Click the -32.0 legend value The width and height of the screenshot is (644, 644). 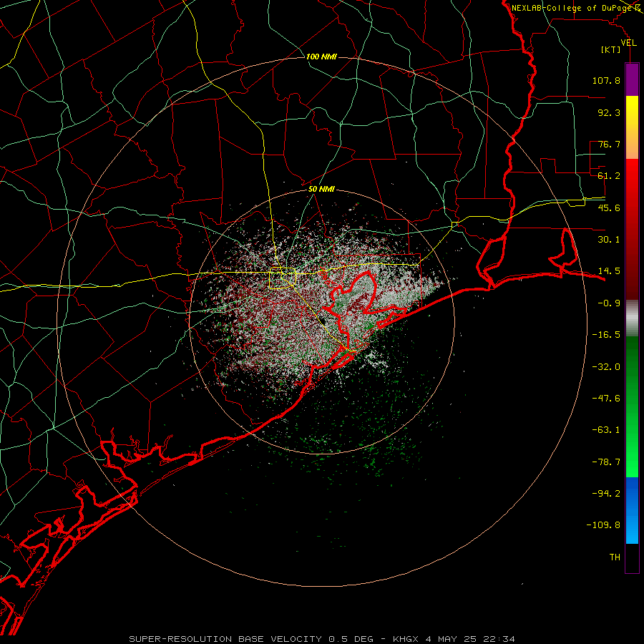[606, 367]
